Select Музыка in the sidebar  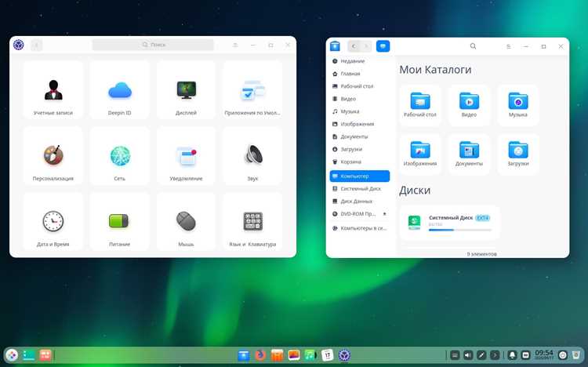pyautogui.click(x=360, y=111)
